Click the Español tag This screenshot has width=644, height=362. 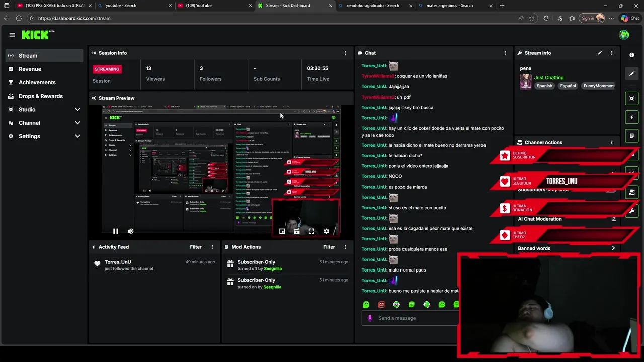(568, 86)
